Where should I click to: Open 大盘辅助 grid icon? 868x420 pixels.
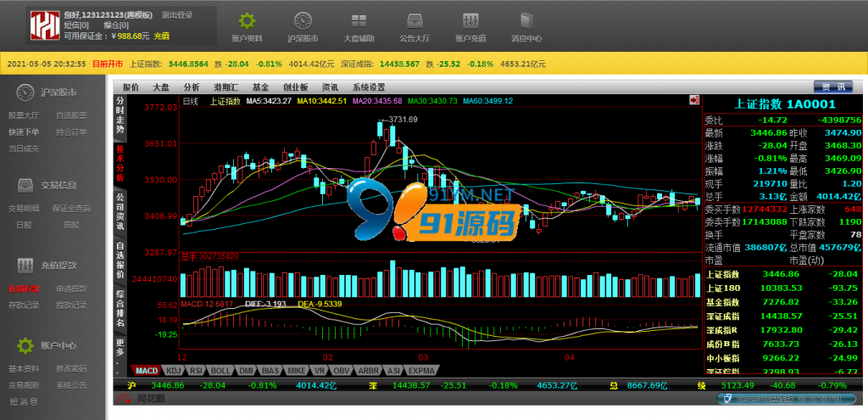(359, 21)
